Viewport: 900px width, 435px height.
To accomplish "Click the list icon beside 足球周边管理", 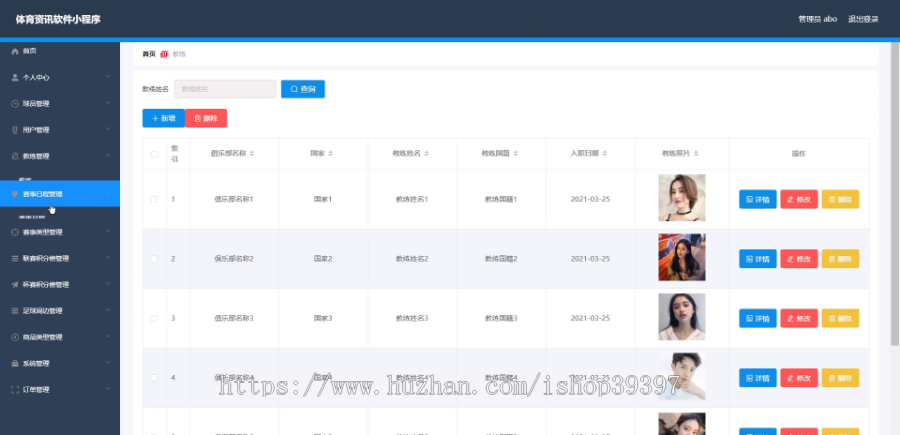I will click(15, 311).
